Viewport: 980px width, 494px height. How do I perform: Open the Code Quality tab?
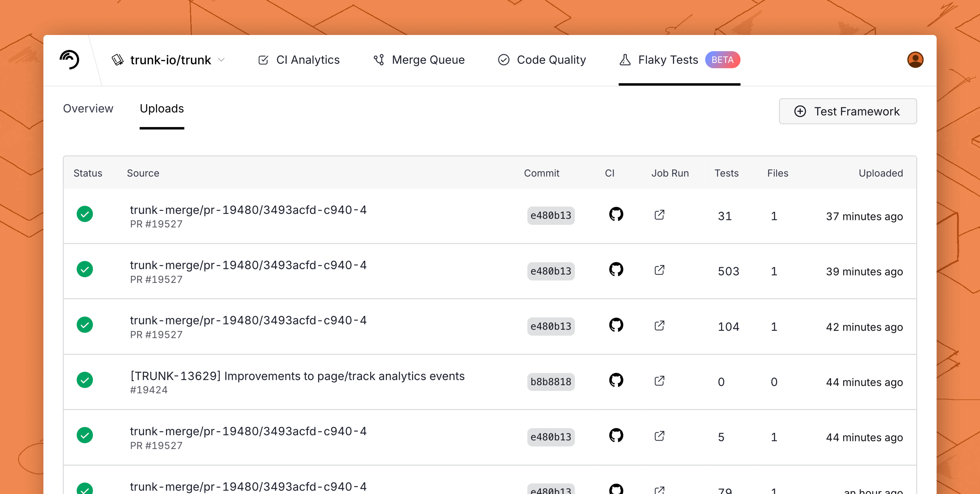coord(542,60)
